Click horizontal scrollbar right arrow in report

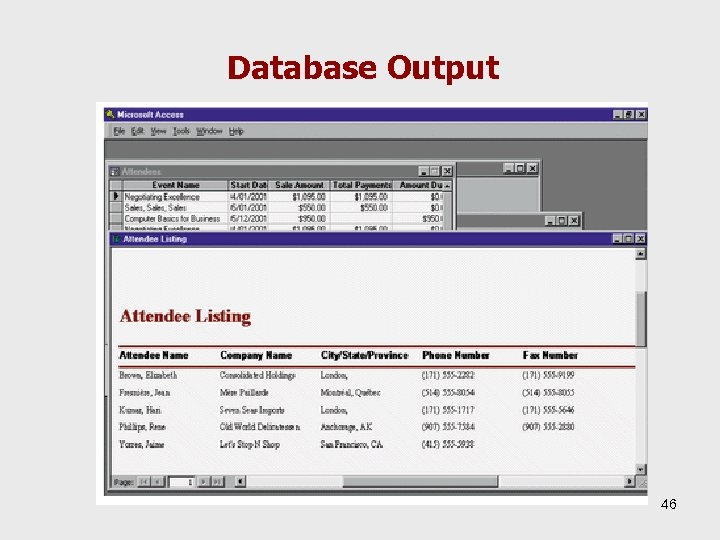[630, 482]
